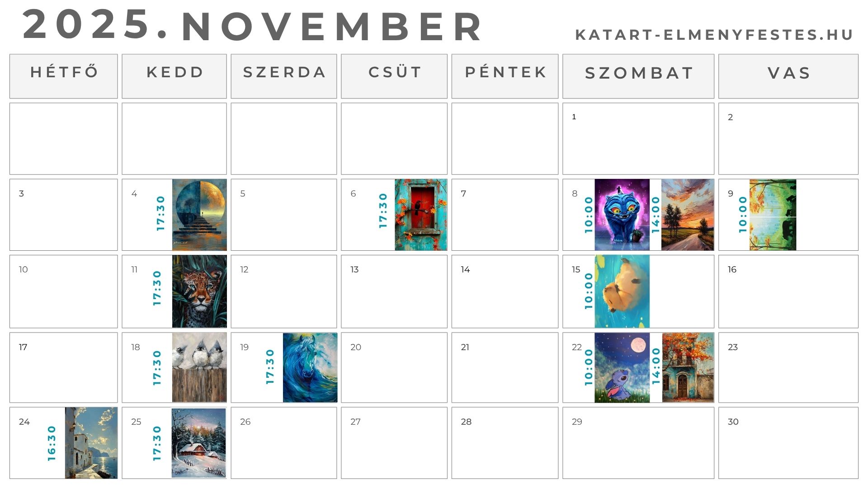Select the blue wave horse painting
This screenshot has height=488, width=868.
click(x=310, y=367)
